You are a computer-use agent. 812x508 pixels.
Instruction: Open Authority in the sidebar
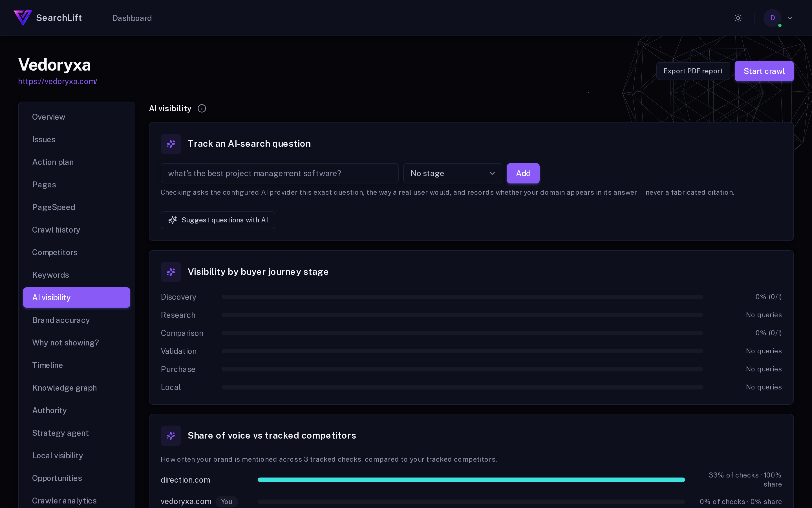(76, 410)
